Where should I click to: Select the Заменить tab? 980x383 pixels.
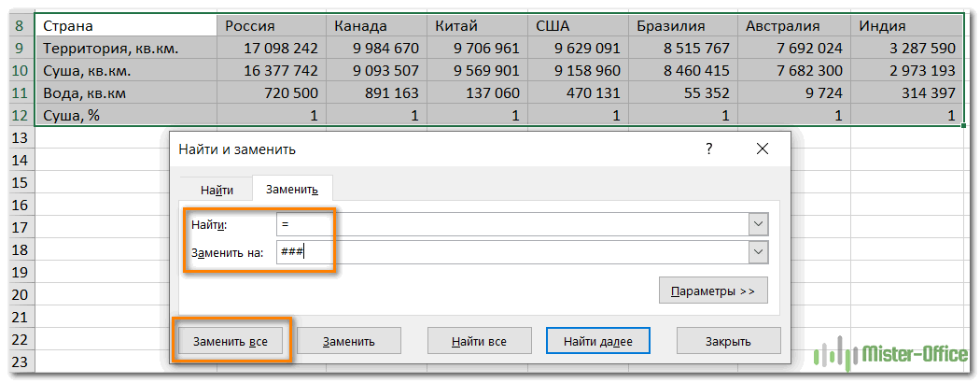point(292,189)
